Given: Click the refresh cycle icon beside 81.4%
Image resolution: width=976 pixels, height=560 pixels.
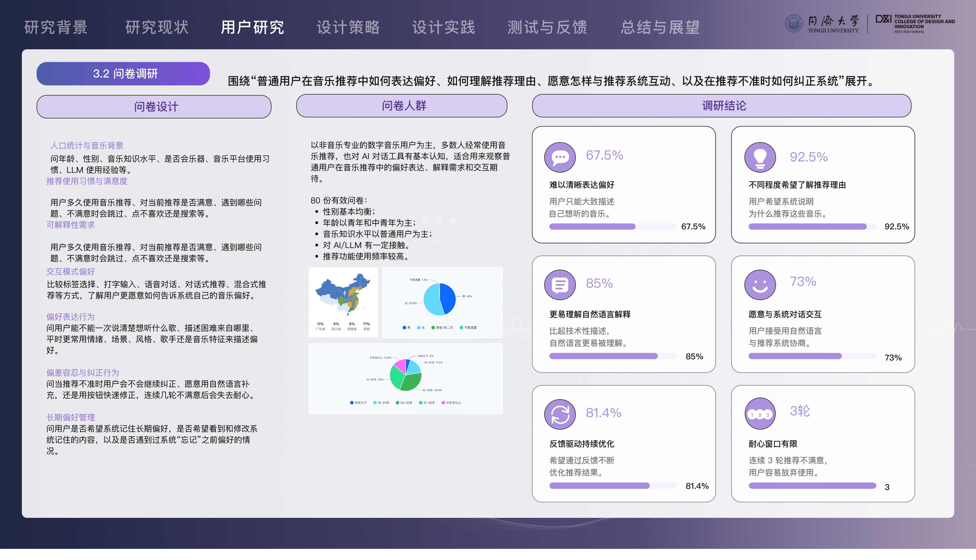Looking at the screenshot, I should tap(560, 414).
